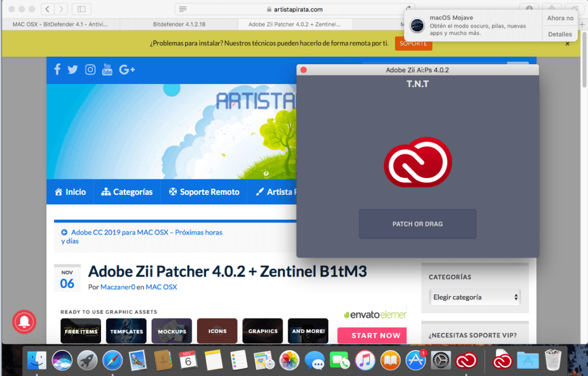Image resolution: width=588 pixels, height=376 pixels.
Task: Close the Adobe Zii window
Action: pos(304,70)
